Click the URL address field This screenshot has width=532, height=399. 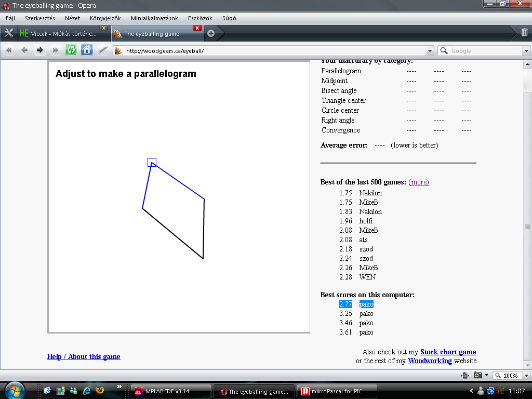[273, 51]
